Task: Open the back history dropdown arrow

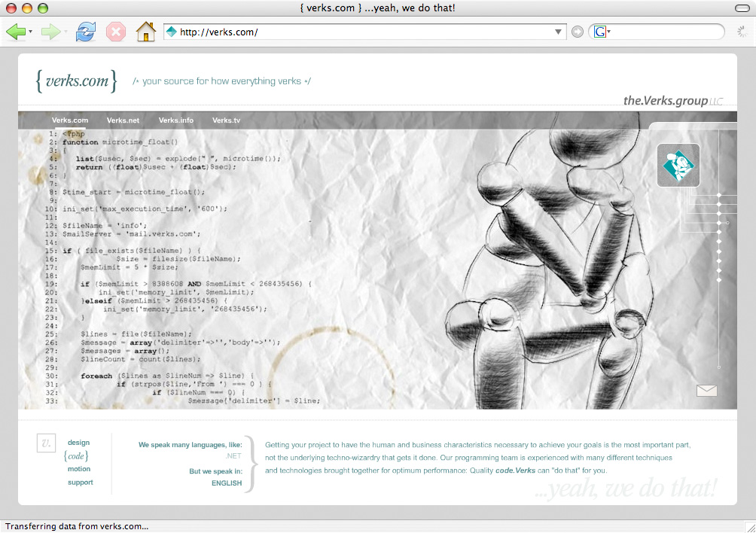Action: click(x=30, y=32)
